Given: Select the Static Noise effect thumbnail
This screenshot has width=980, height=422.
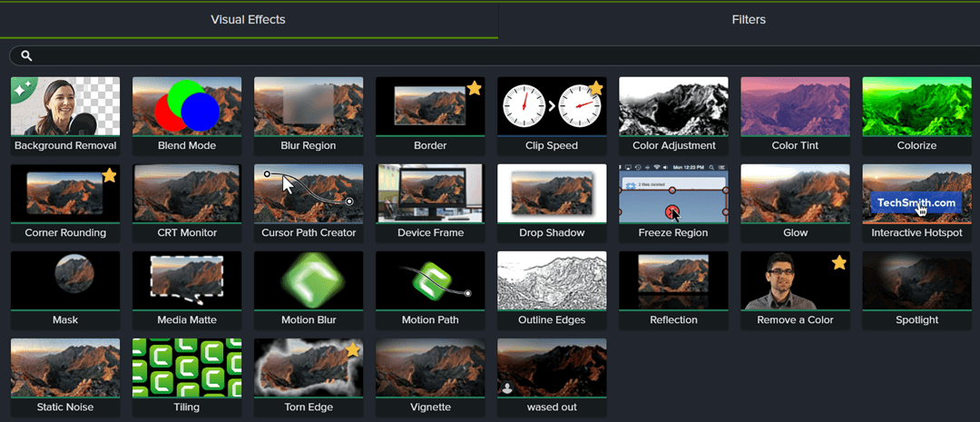Looking at the screenshot, I should 65,368.
